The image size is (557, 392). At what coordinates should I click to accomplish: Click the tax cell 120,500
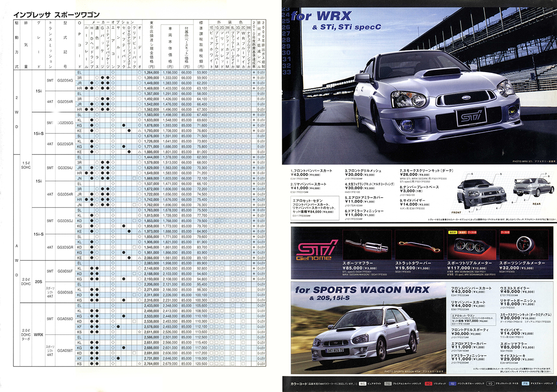(201, 364)
